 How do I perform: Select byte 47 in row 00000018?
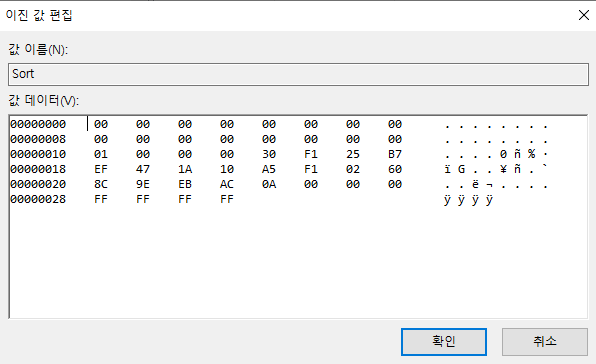coord(143,169)
